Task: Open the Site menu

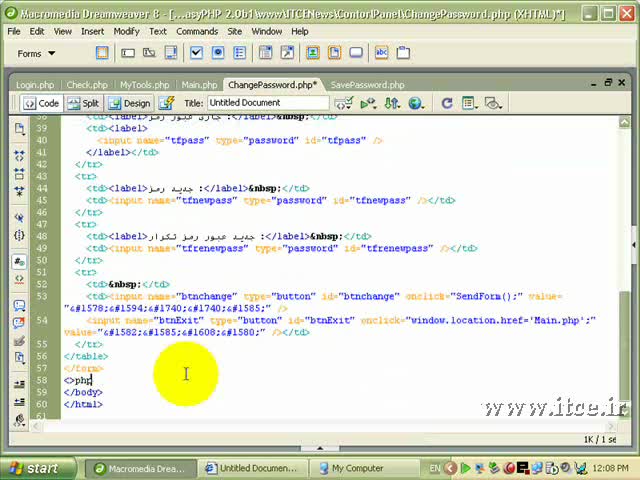Action: pos(234,31)
